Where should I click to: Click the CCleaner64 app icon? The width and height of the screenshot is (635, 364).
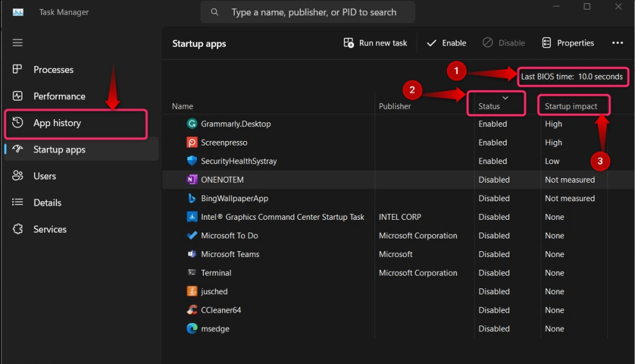point(192,310)
